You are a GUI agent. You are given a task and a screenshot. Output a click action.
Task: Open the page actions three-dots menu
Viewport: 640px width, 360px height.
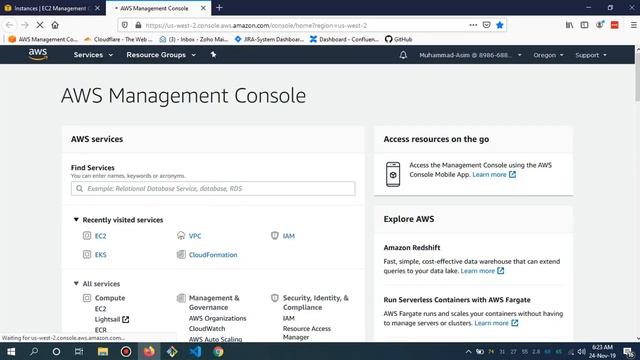tap(473, 25)
